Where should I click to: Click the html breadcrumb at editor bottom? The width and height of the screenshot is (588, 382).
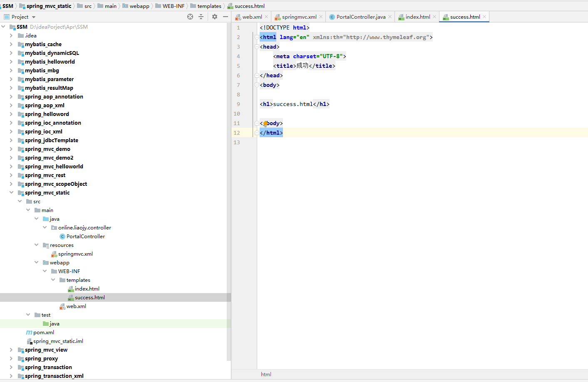pos(266,374)
